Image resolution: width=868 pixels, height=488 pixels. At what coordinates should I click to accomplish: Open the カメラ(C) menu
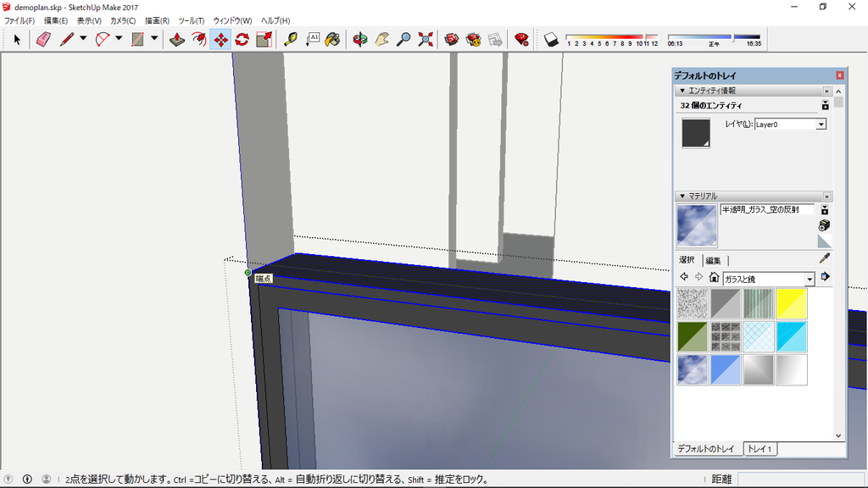click(x=122, y=20)
